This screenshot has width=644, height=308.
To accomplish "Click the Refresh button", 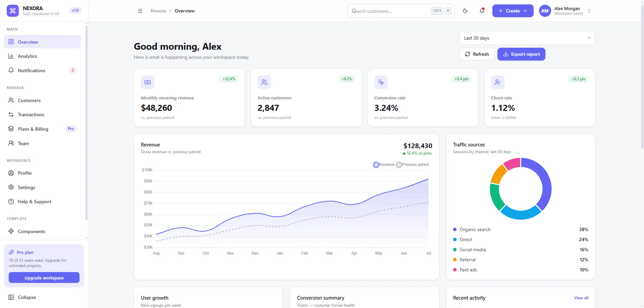I will pyautogui.click(x=477, y=54).
